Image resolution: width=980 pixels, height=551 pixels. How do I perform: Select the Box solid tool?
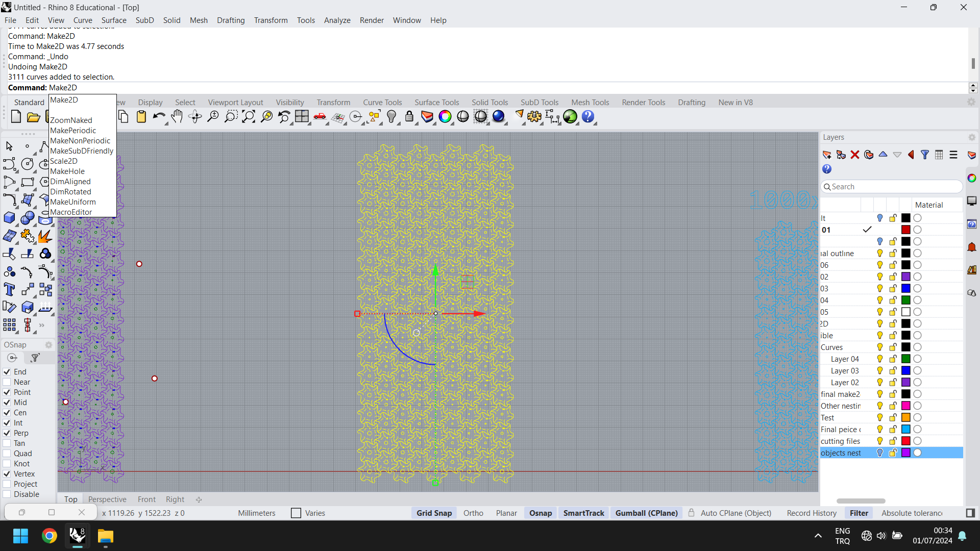pyautogui.click(x=9, y=218)
